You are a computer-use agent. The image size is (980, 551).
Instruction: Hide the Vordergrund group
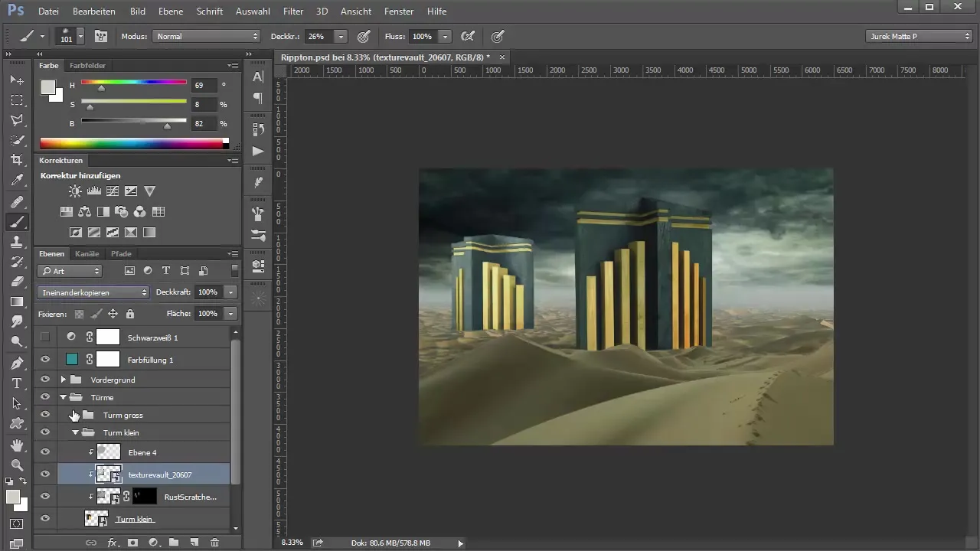45,380
